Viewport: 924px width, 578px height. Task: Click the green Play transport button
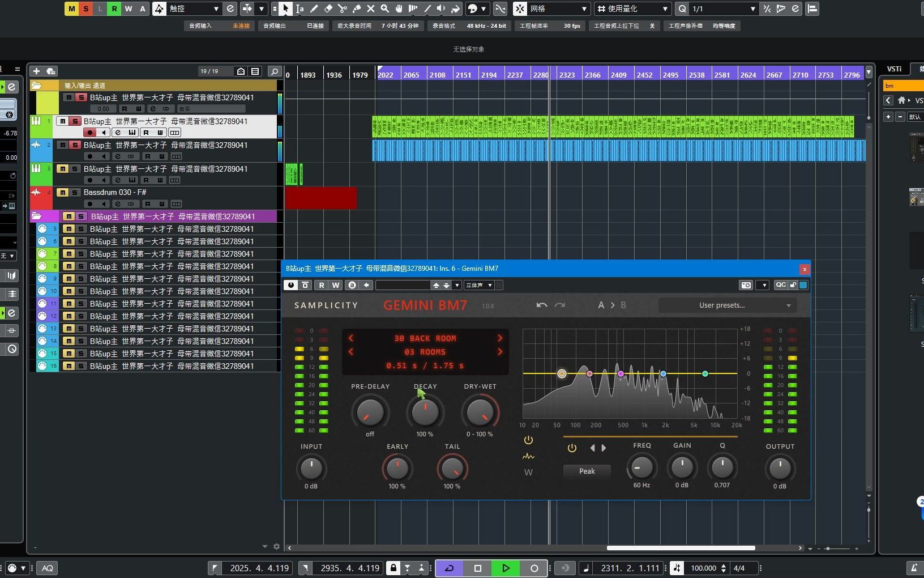click(x=506, y=568)
